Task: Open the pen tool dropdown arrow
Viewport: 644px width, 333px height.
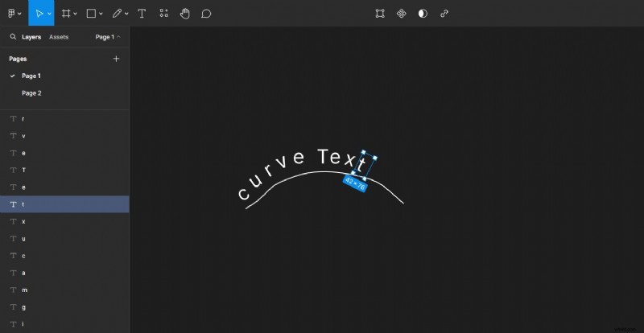Action: 126,14
